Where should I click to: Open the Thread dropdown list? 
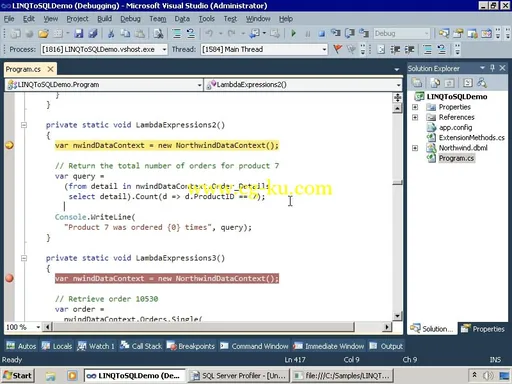pos(324,49)
